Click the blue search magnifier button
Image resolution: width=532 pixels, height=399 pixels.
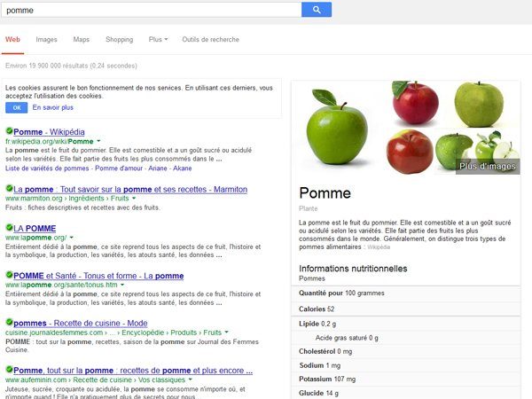pos(317,10)
